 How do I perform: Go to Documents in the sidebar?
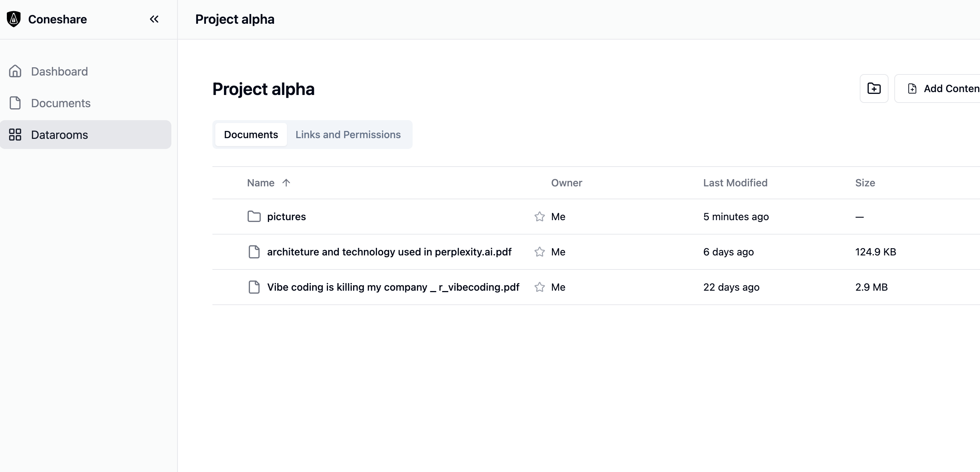click(60, 103)
